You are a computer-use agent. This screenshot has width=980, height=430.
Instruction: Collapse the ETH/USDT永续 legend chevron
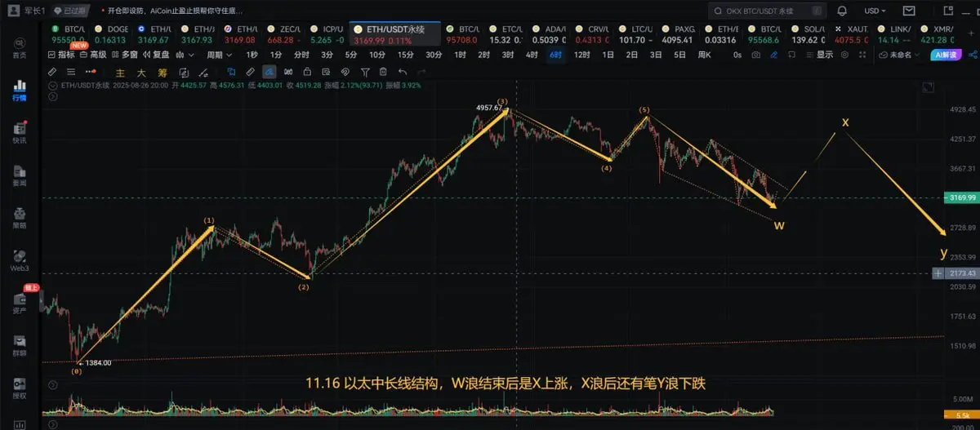click(54, 85)
